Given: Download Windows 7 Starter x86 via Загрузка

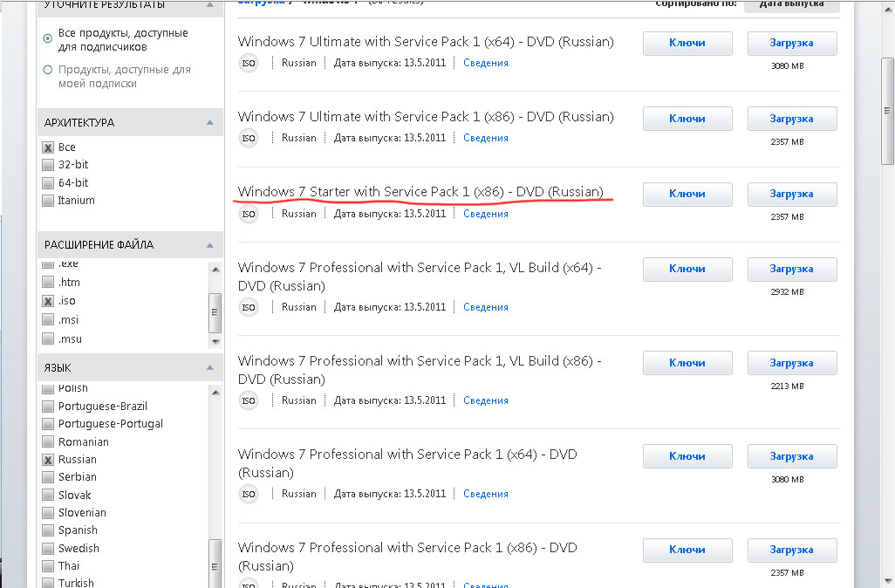Looking at the screenshot, I should [792, 194].
